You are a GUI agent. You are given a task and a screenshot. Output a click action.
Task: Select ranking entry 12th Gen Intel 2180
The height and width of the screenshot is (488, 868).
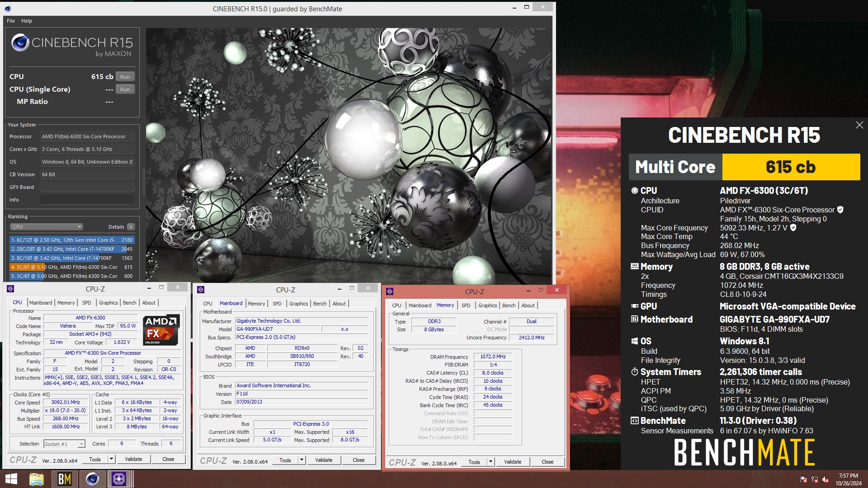tap(72, 240)
